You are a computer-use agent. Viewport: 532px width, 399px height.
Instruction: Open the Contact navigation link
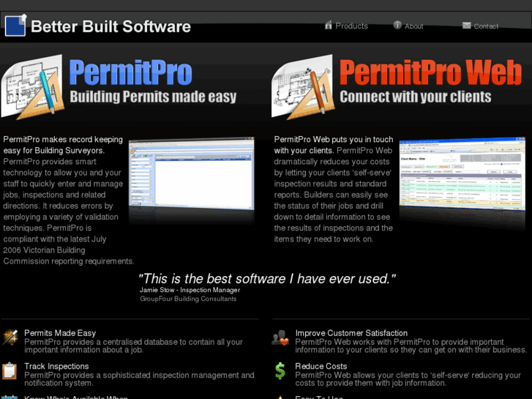pyautogui.click(x=486, y=26)
